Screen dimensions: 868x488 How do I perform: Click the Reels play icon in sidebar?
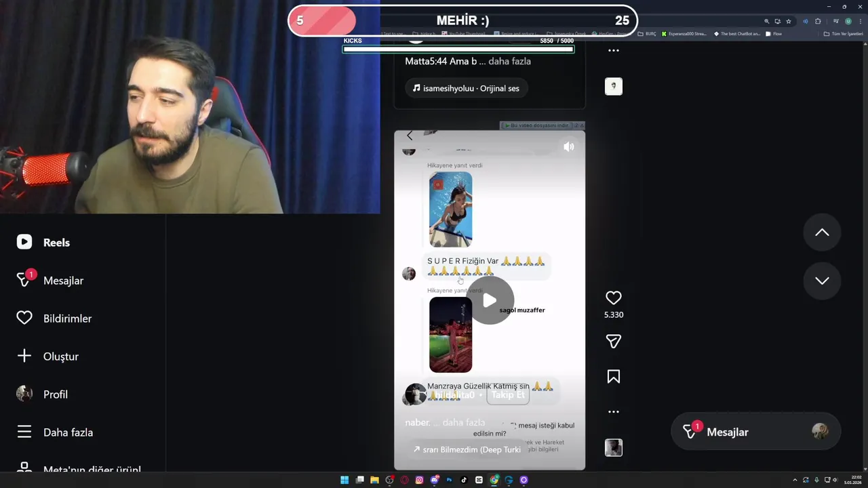[24, 242]
